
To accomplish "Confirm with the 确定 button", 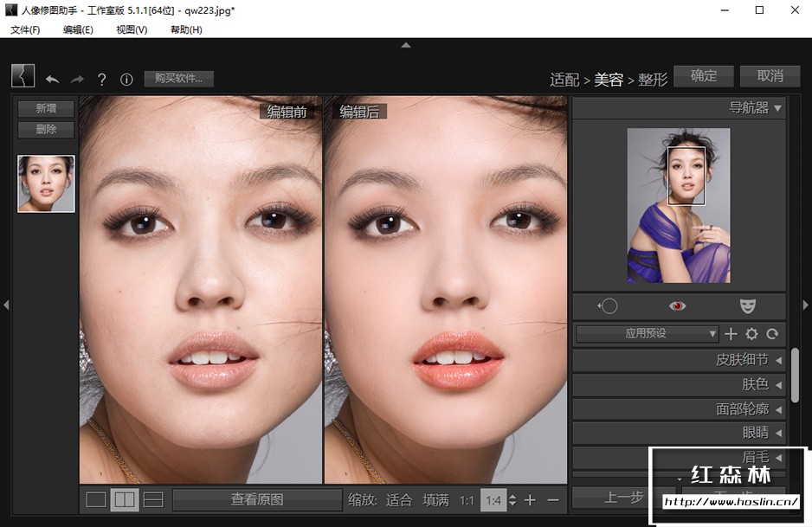I will tap(704, 75).
